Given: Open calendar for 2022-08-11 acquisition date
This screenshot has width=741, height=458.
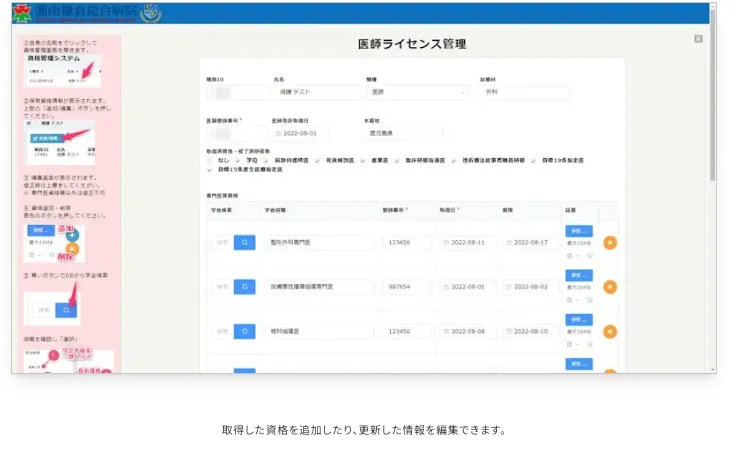Looking at the screenshot, I should point(446,242).
